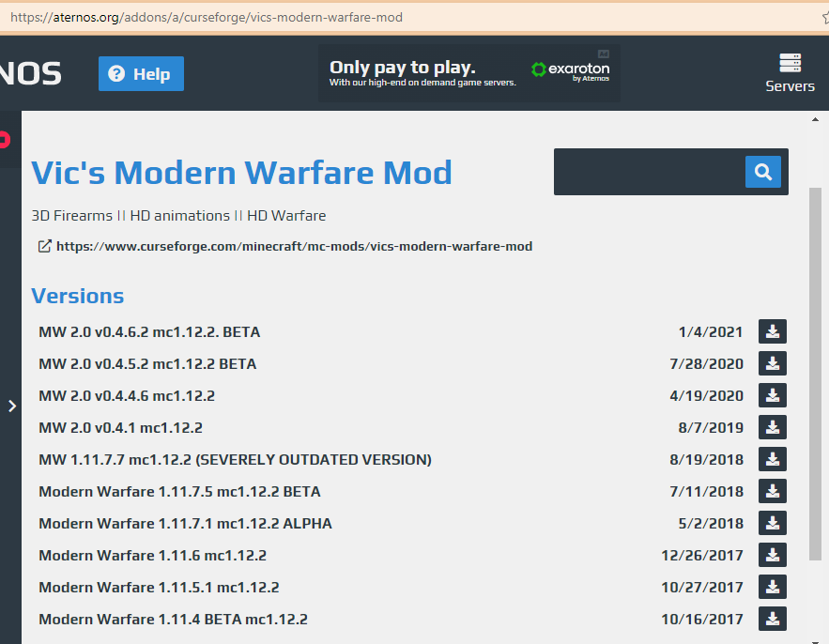This screenshot has width=829, height=644.
Task: Download Modern Warfare 1.11.6 mc1.12.2
Action: 773,555
